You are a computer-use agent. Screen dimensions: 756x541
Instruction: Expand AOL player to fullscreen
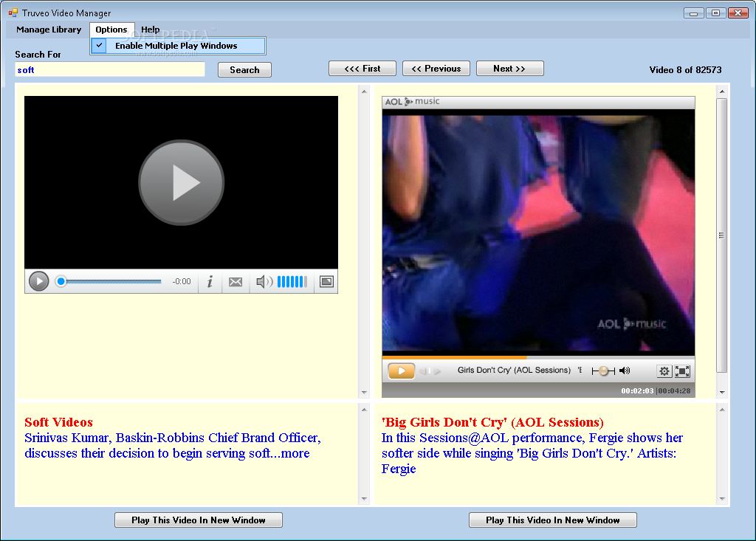[681, 371]
